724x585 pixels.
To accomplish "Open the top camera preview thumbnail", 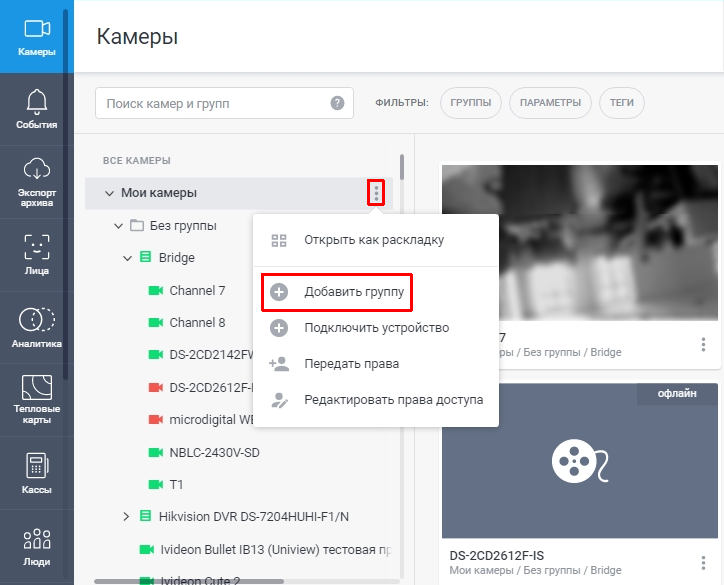I will [x=579, y=242].
